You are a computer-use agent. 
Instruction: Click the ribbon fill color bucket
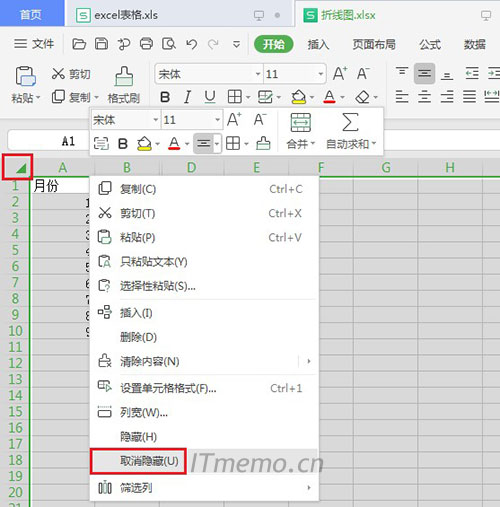(x=299, y=97)
